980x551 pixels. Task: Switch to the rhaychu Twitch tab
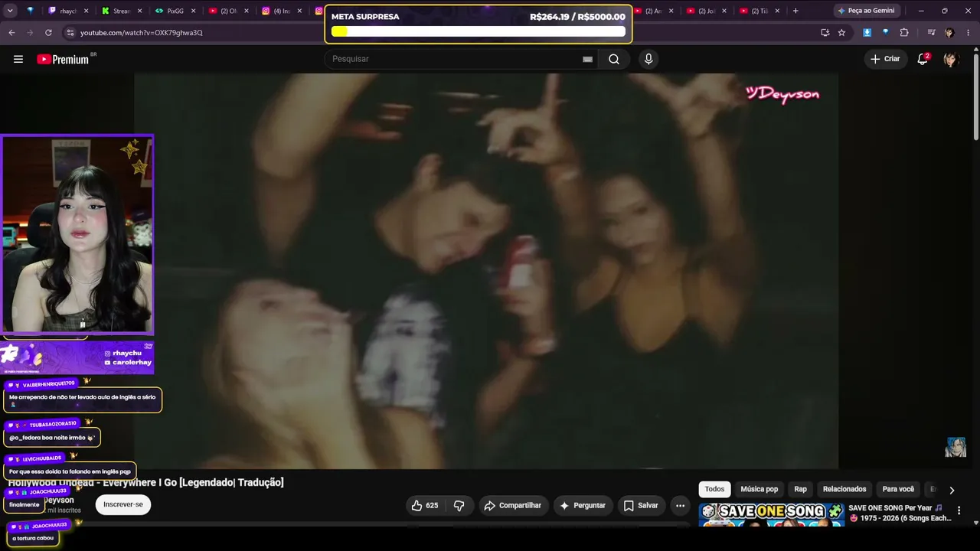[69, 11]
